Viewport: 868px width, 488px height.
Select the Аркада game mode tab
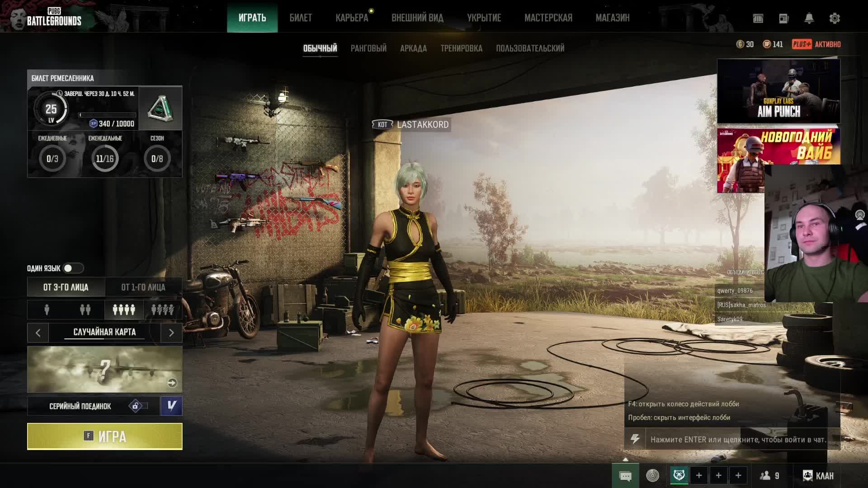(413, 48)
